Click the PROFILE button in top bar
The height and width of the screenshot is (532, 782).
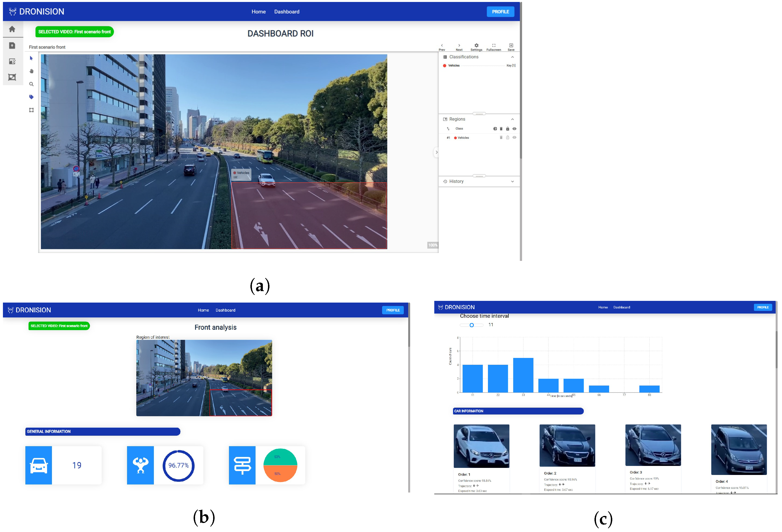pos(500,12)
